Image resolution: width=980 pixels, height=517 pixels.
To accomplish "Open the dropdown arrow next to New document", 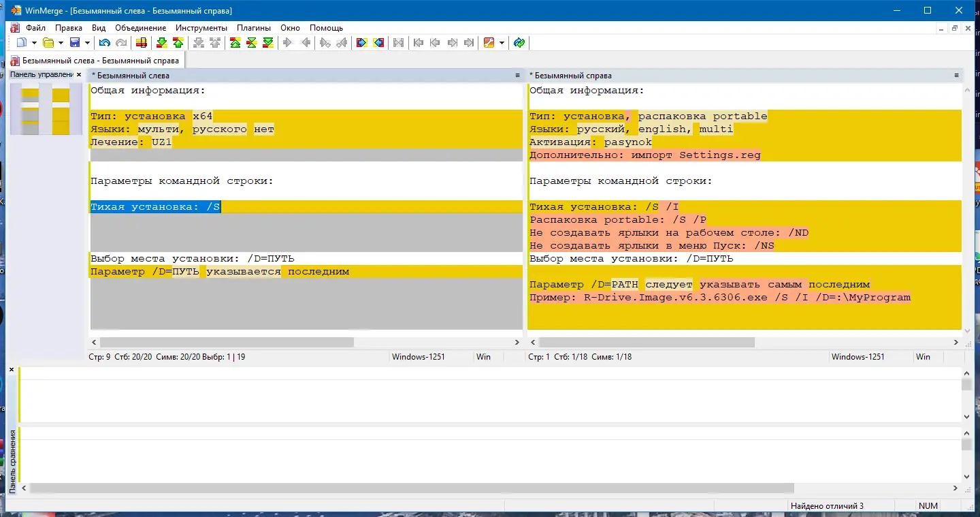I will 33,43.
